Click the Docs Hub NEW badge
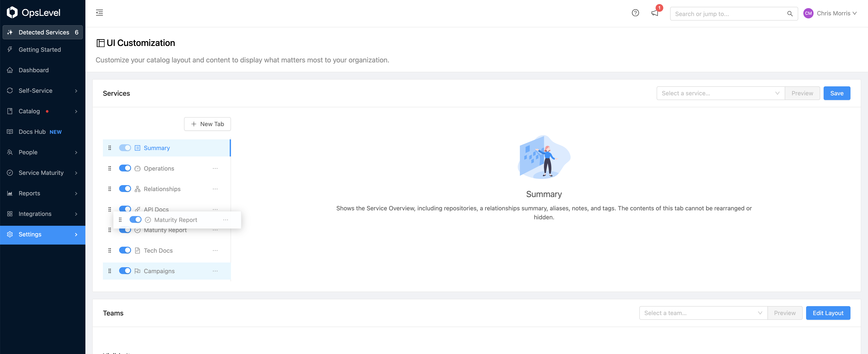868x354 pixels. [56, 132]
